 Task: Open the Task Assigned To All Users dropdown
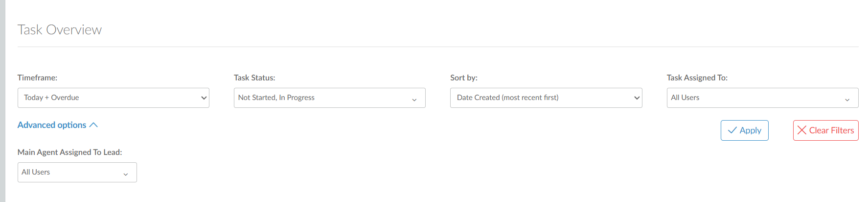(763, 98)
